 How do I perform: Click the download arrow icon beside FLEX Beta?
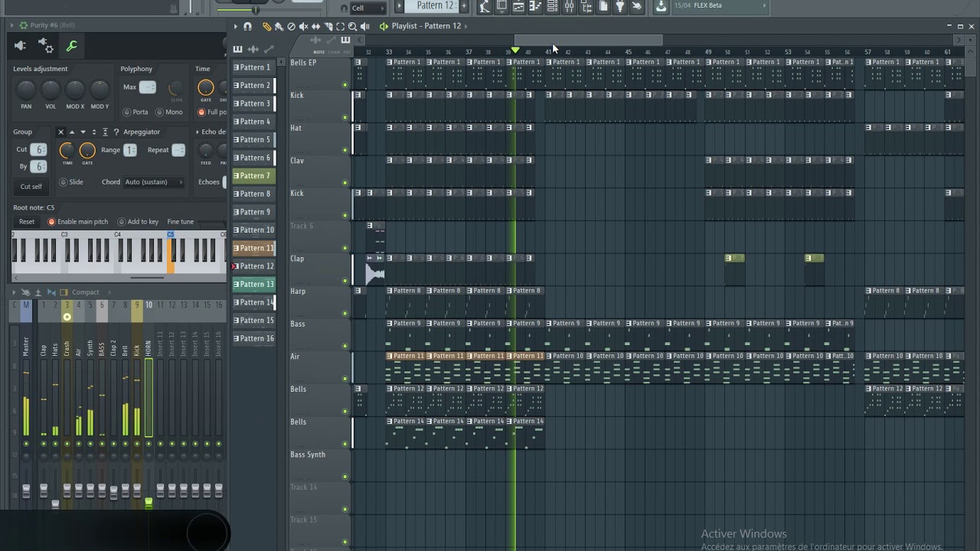pyautogui.click(x=661, y=7)
